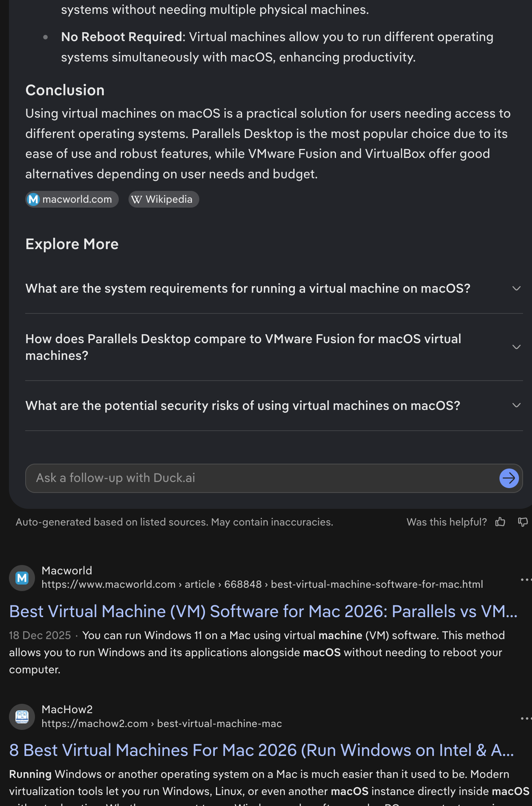Image resolution: width=532 pixels, height=806 pixels.
Task: Expand the system requirements question
Action: point(248,289)
